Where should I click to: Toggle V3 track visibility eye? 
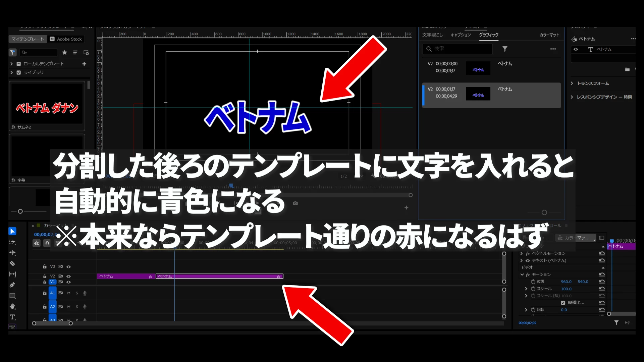pyautogui.click(x=68, y=267)
